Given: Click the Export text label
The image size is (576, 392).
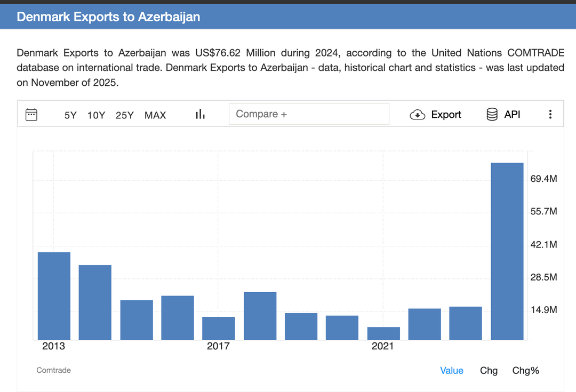Looking at the screenshot, I should pos(446,115).
